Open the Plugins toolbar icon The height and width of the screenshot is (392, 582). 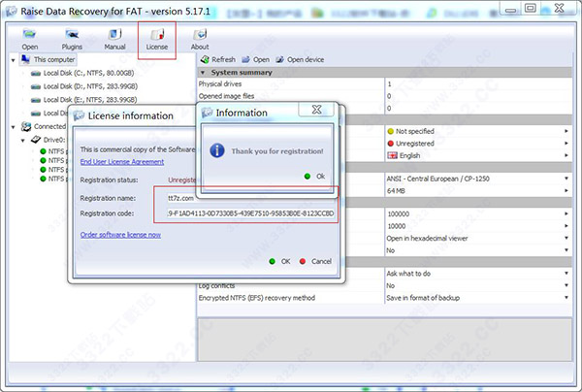click(72, 40)
